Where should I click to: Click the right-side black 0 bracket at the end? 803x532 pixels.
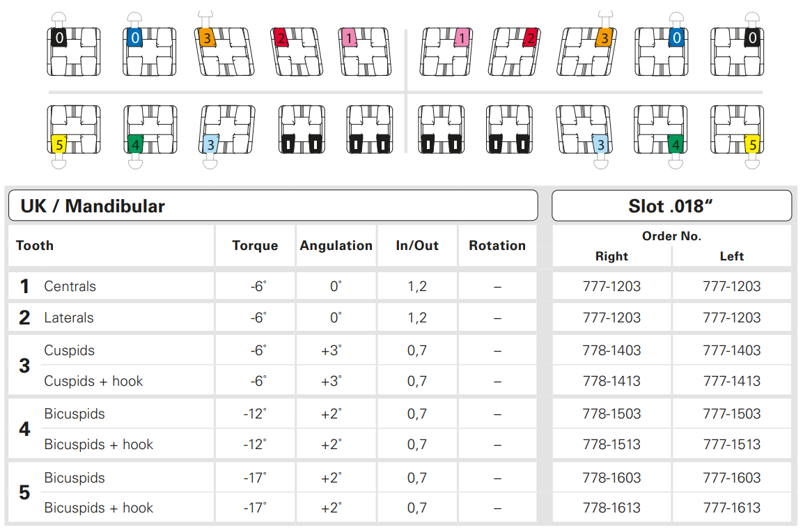click(x=736, y=52)
